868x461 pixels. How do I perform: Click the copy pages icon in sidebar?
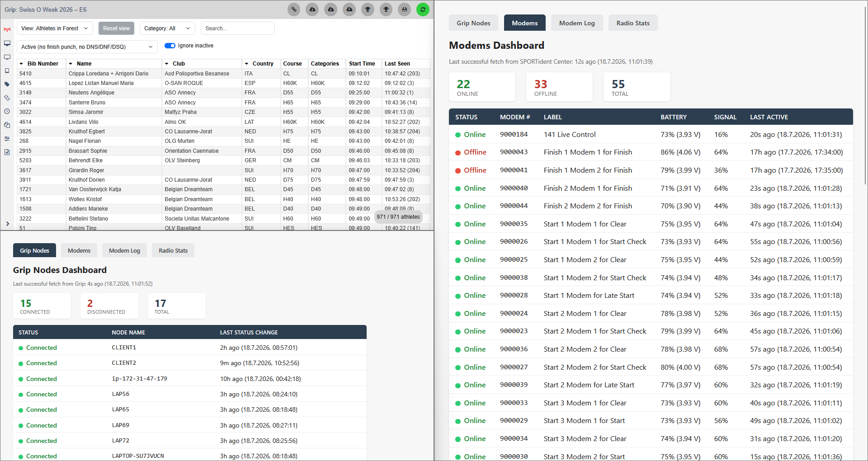coord(7,125)
